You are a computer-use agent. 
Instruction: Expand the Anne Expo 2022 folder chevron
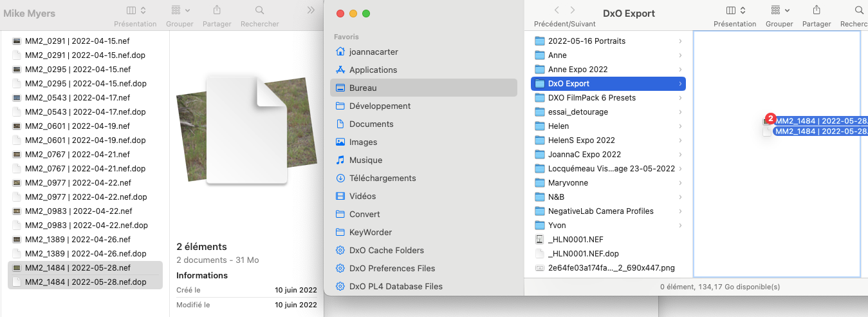(680, 70)
